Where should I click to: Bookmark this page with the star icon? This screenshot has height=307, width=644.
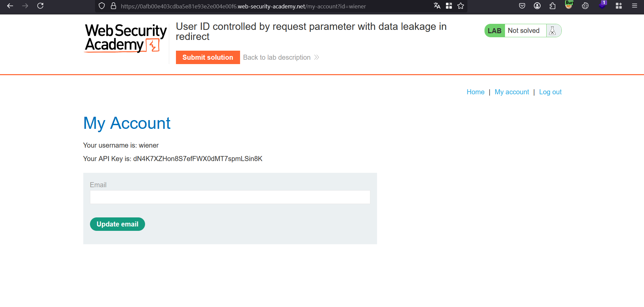click(461, 6)
